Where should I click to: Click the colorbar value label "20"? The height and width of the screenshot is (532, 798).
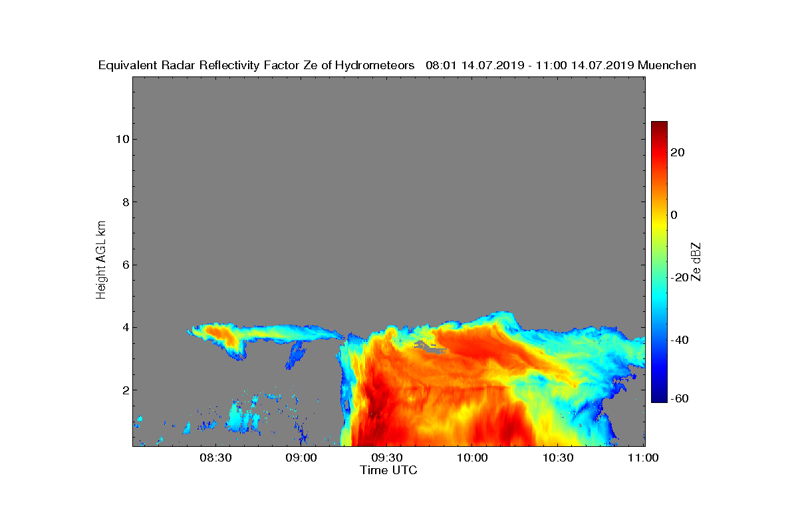coord(678,152)
